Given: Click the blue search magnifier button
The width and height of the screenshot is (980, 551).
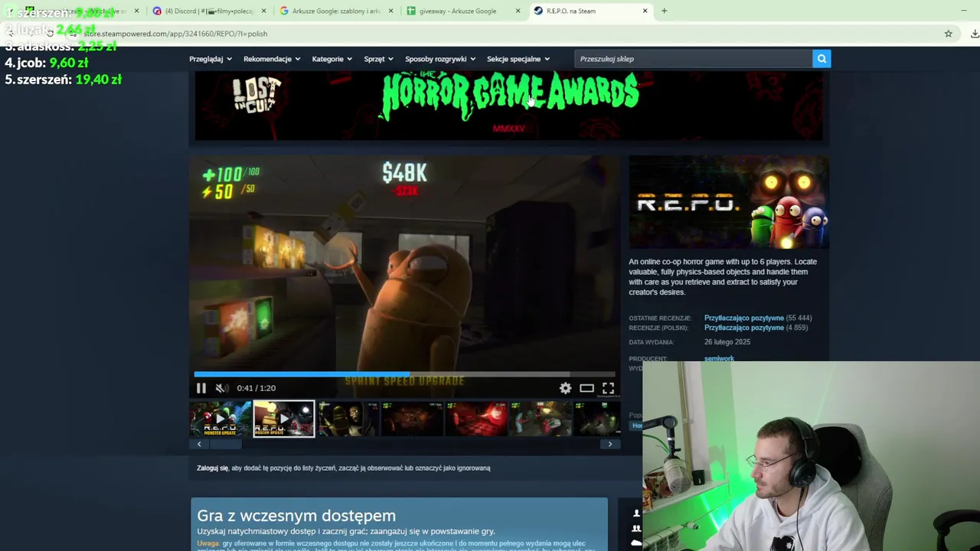Looking at the screenshot, I should [822, 59].
